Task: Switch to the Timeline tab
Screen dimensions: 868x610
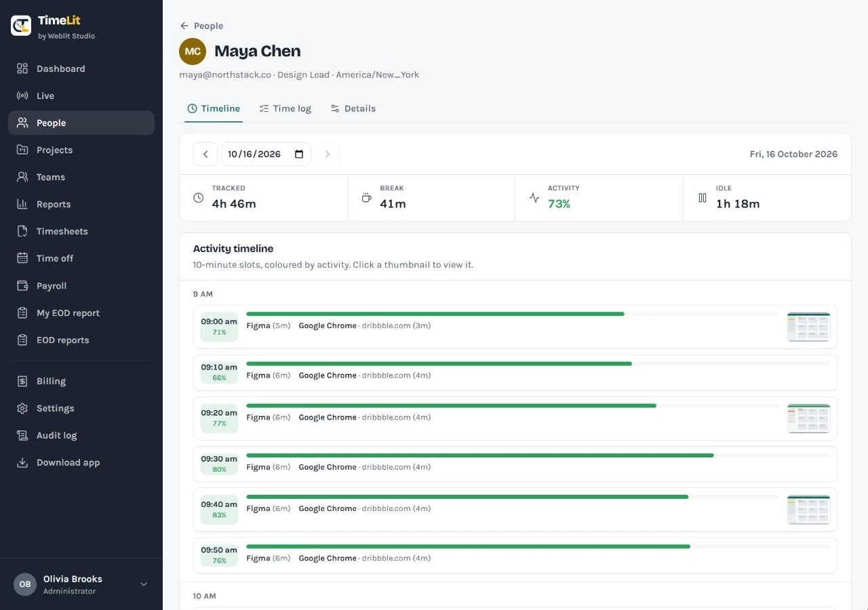Action: coord(214,108)
